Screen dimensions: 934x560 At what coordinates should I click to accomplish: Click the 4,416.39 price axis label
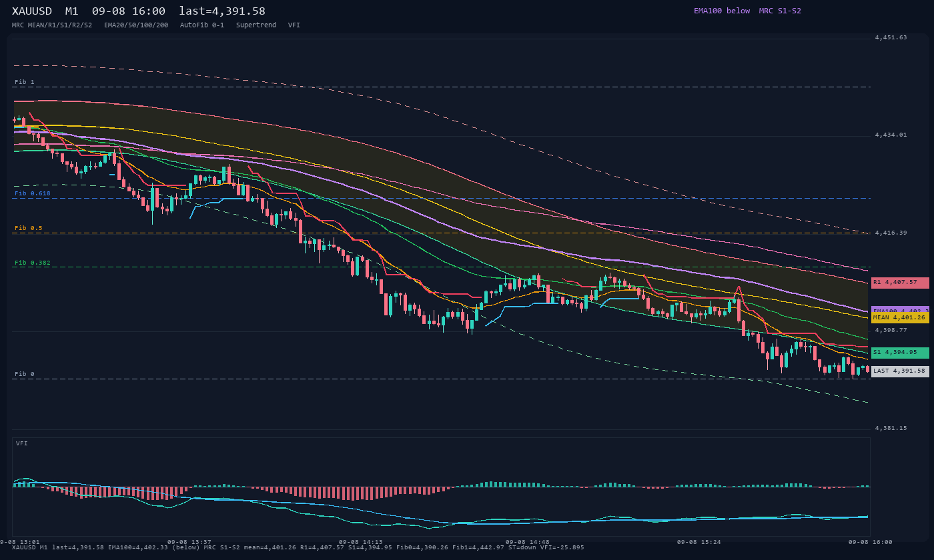891,233
